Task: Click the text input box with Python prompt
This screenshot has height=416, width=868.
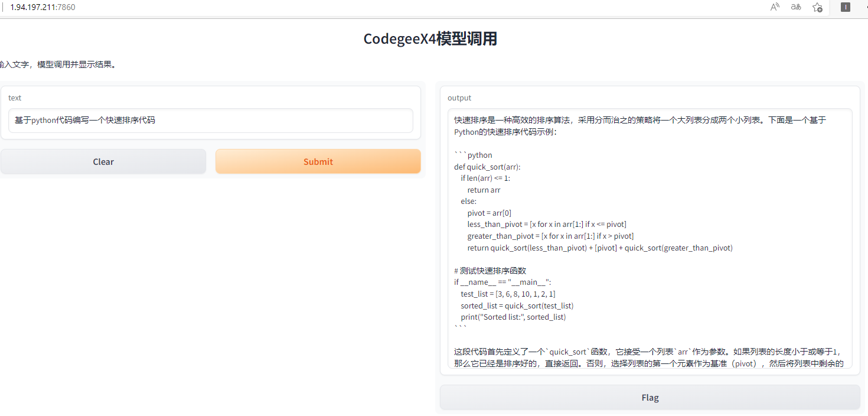Action: (x=211, y=121)
